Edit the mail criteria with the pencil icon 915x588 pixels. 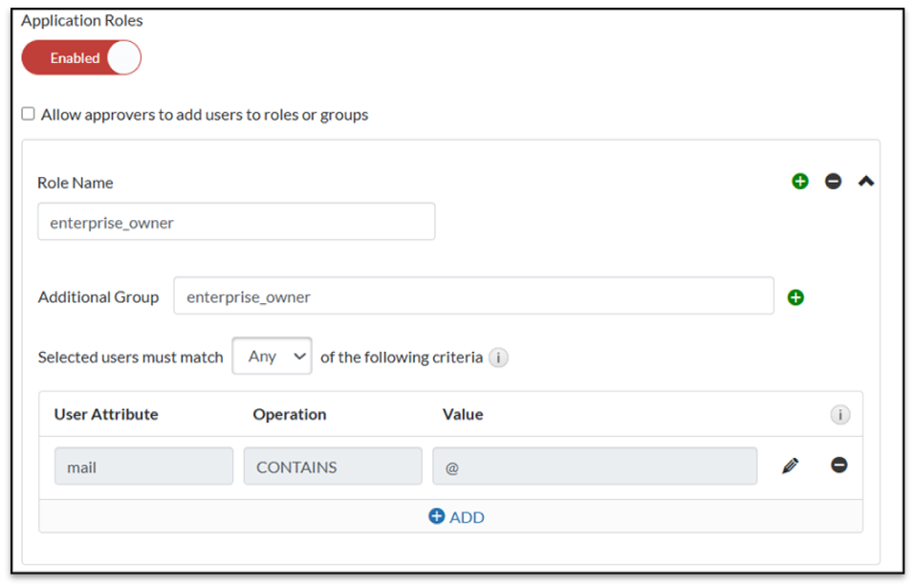790,466
